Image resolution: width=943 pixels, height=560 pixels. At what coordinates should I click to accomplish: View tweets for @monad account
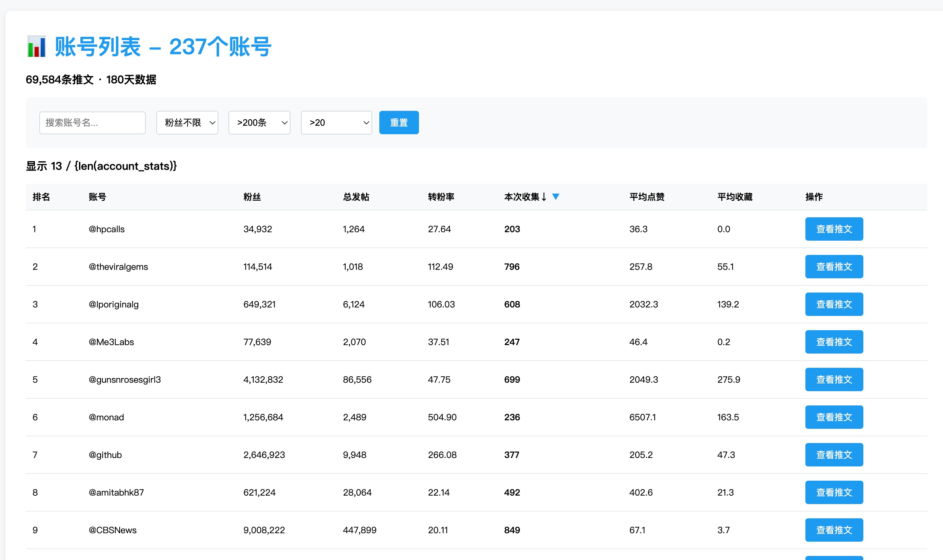click(x=834, y=417)
